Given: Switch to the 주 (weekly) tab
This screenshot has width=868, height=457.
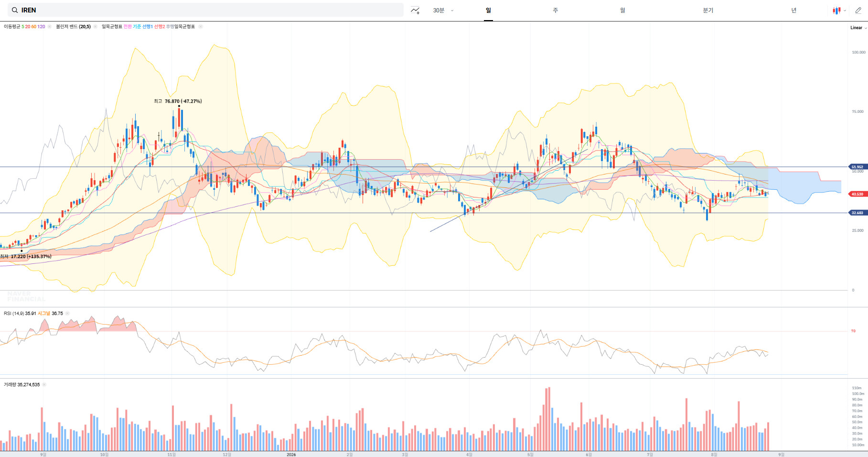Looking at the screenshot, I should point(556,10).
